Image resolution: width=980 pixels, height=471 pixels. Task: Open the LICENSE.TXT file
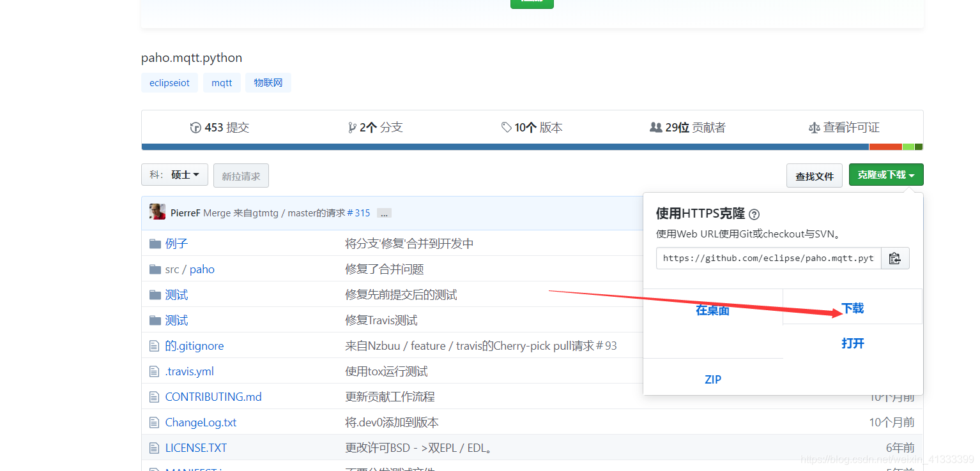(x=196, y=448)
